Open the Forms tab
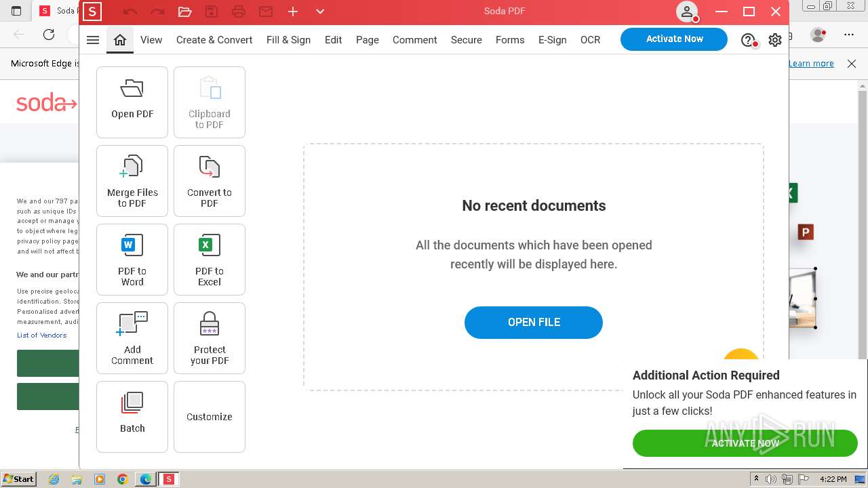 (510, 40)
